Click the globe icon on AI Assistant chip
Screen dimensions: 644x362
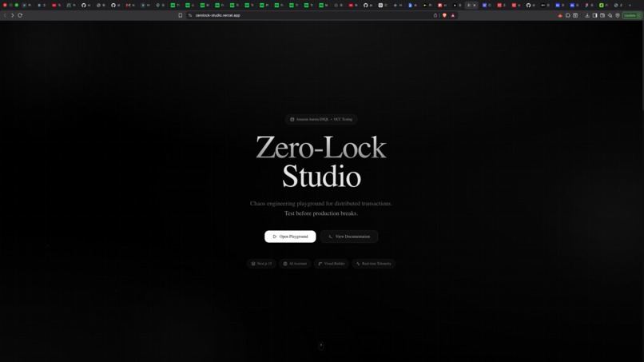(285, 264)
